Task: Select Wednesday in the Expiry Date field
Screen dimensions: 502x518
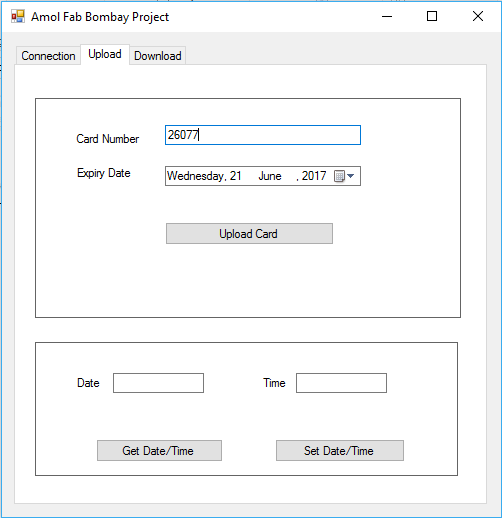Action: 195,176
